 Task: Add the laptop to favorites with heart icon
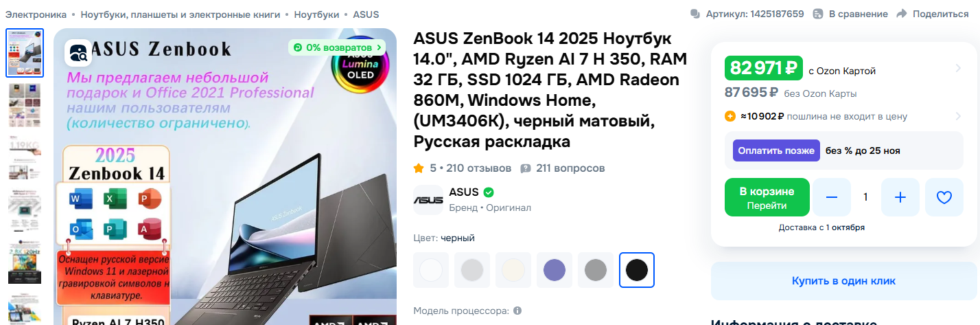click(x=944, y=197)
